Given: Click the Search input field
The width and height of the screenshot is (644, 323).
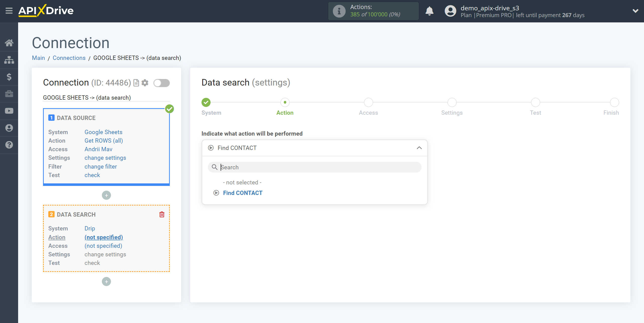Looking at the screenshot, I should [x=315, y=167].
